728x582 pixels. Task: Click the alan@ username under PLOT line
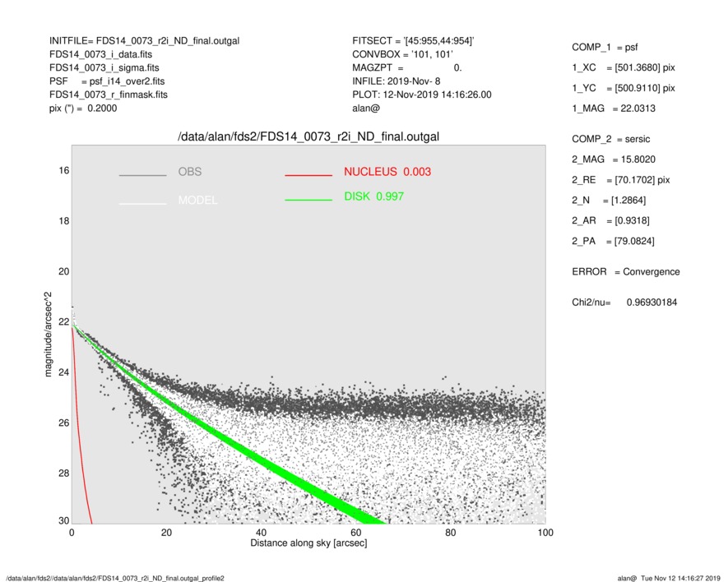(366, 109)
